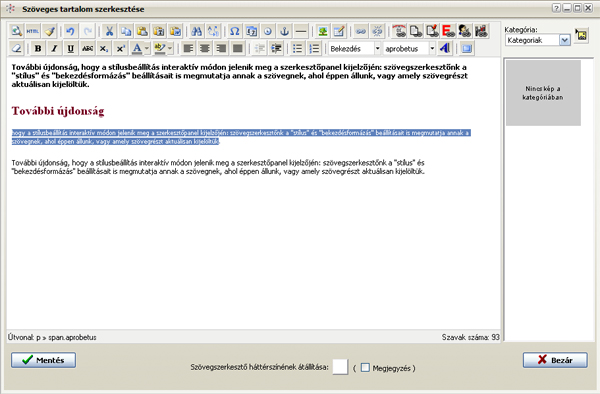
Task: Click the Mentés save button
Action: coord(43,360)
